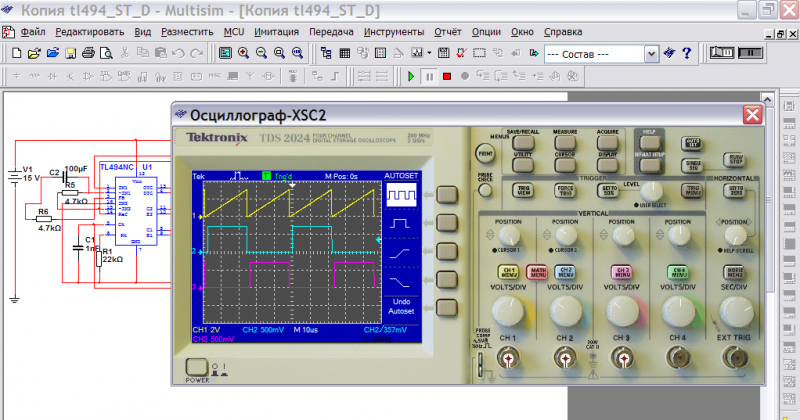Select the single pulse autoset option

pos(401,224)
